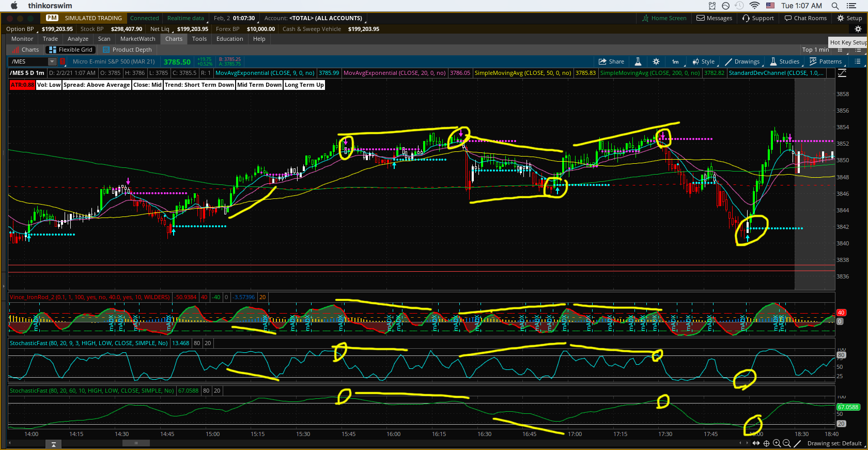Open the flask Edit Studies icon

point(638,61)
